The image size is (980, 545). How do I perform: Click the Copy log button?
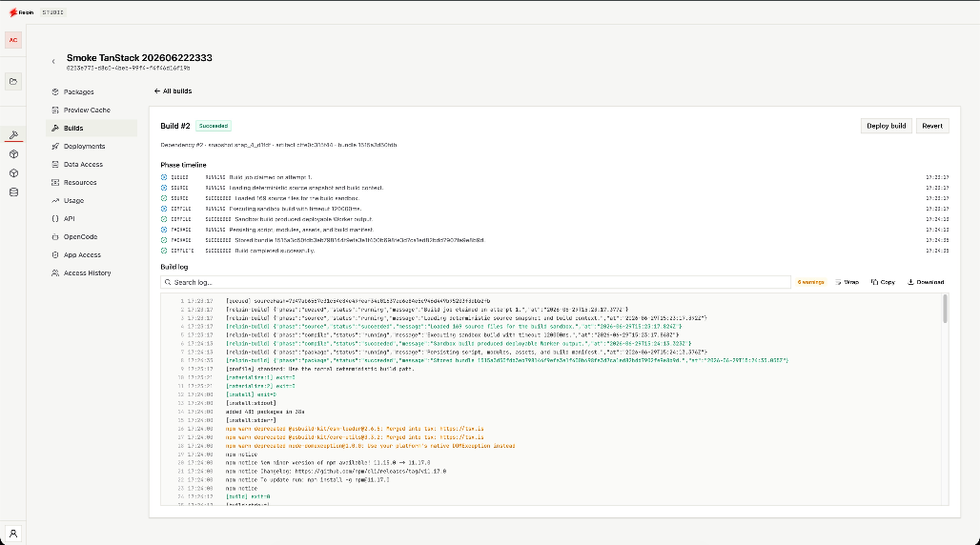883,282
